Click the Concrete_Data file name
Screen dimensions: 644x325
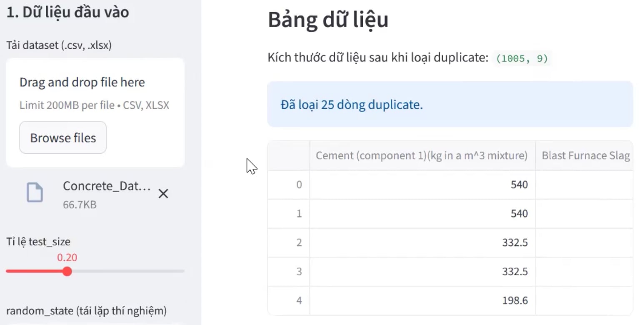107,186
